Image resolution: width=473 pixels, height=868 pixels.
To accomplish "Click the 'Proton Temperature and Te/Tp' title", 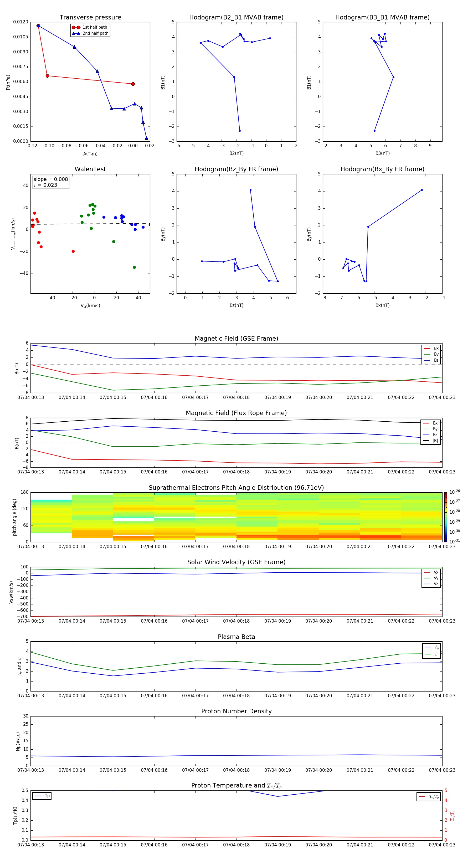I will [x=236, y=785].
